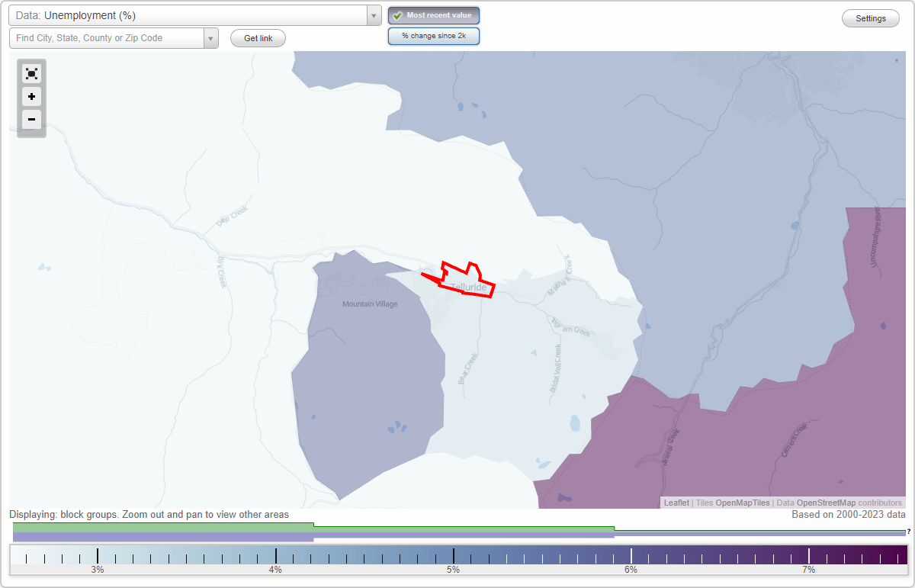The width and height of the screenshot is (915, 588).
Task: Toggle off 'Most recent value' display
Action: pyautogui.click(x=433, y=15)
